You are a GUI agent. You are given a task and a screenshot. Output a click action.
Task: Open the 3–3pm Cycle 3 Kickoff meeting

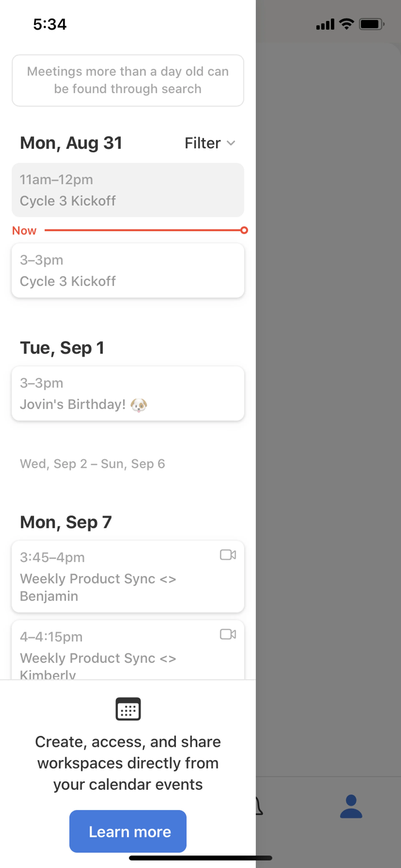coord(128,270)
